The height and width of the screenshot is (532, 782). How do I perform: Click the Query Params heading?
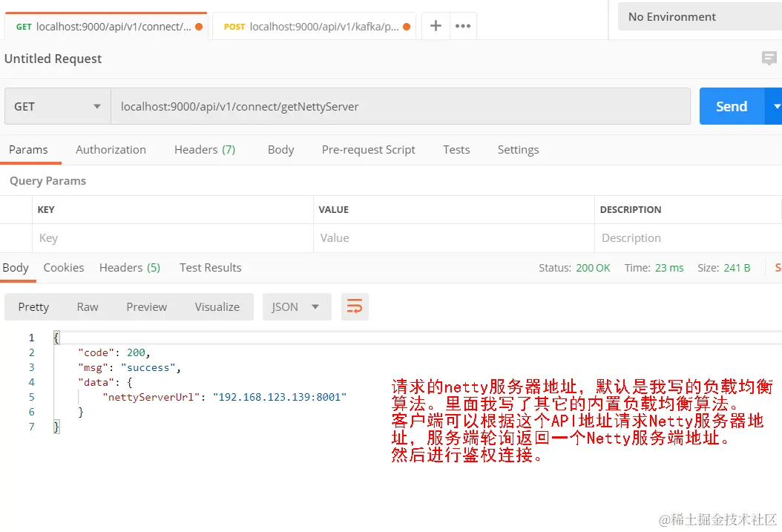pyautogui.click(x=48, y=180)
